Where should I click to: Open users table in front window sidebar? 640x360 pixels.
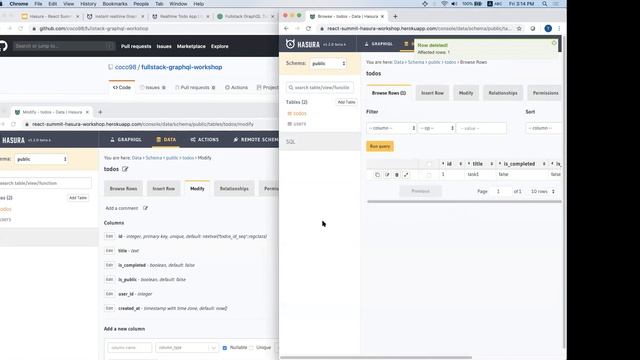click(x=299, y=124)
